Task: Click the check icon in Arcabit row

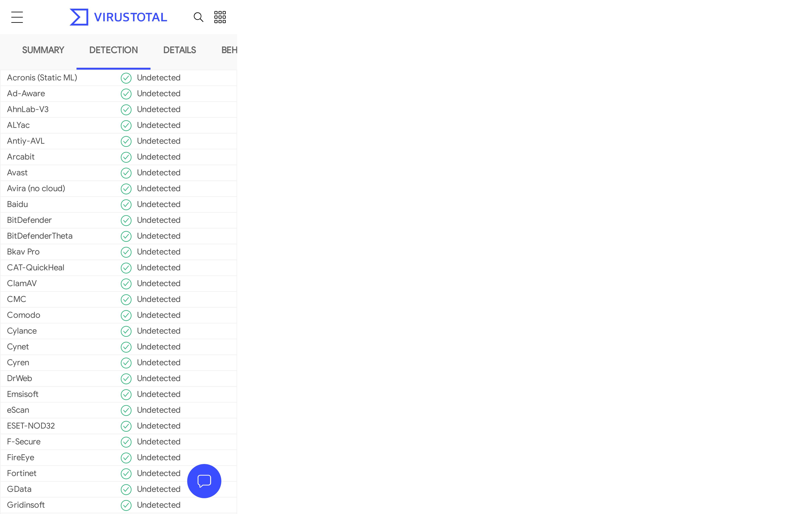Action: pos(126,157)
